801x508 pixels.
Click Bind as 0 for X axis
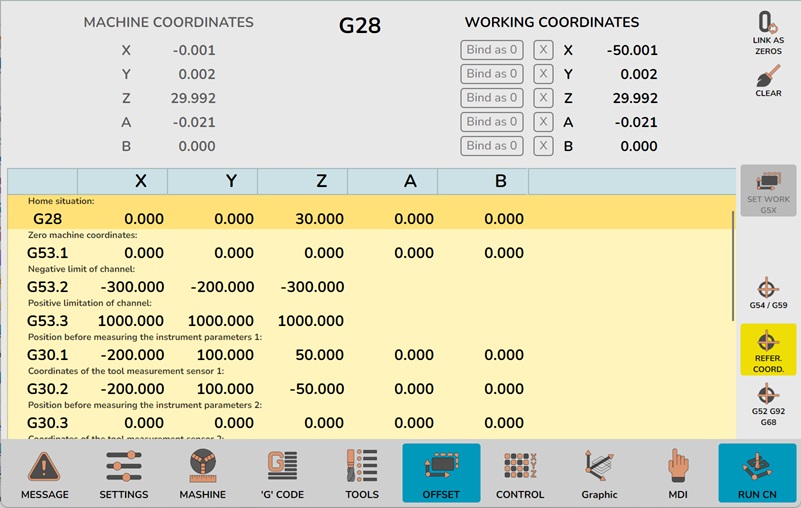point(492,50)
